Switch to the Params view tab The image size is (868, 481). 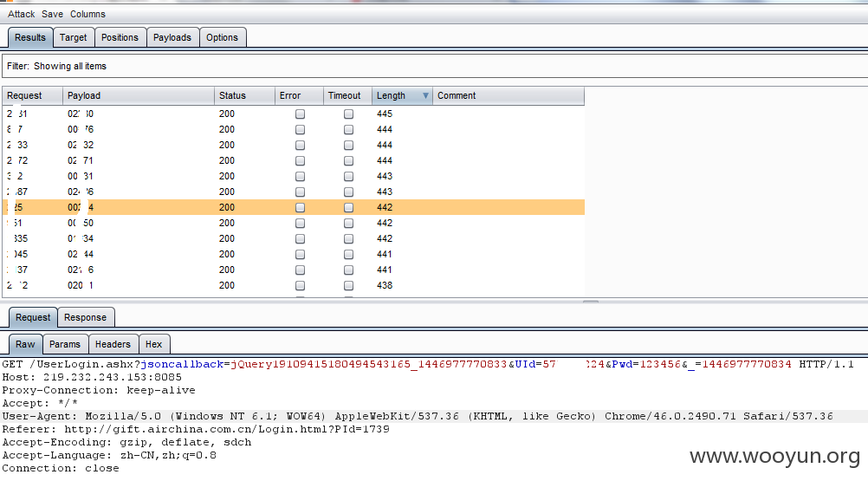pos(65,344)
